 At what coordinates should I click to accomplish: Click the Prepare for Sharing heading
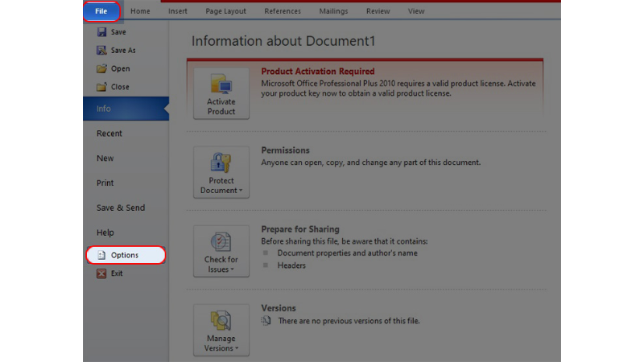[x=300, y=229]
